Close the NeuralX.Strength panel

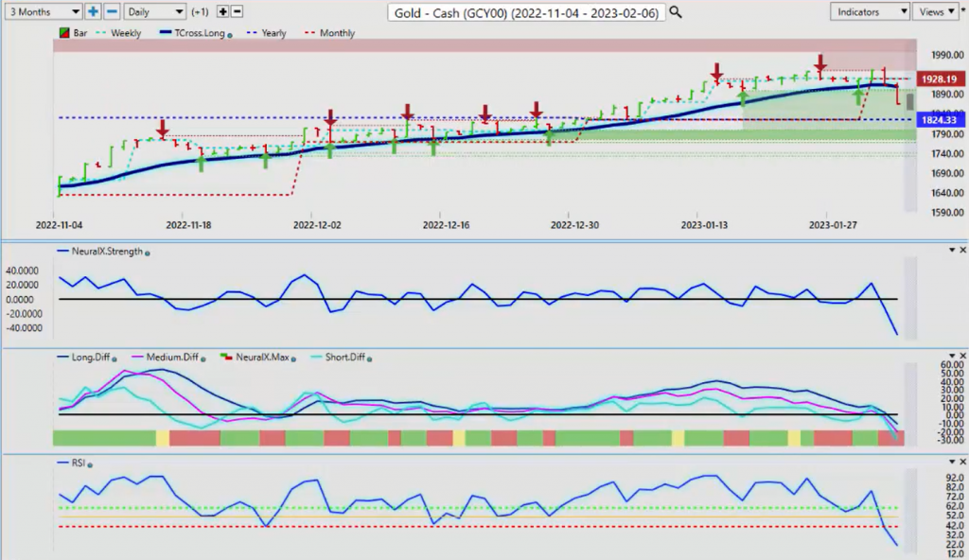tap(962, 250)
